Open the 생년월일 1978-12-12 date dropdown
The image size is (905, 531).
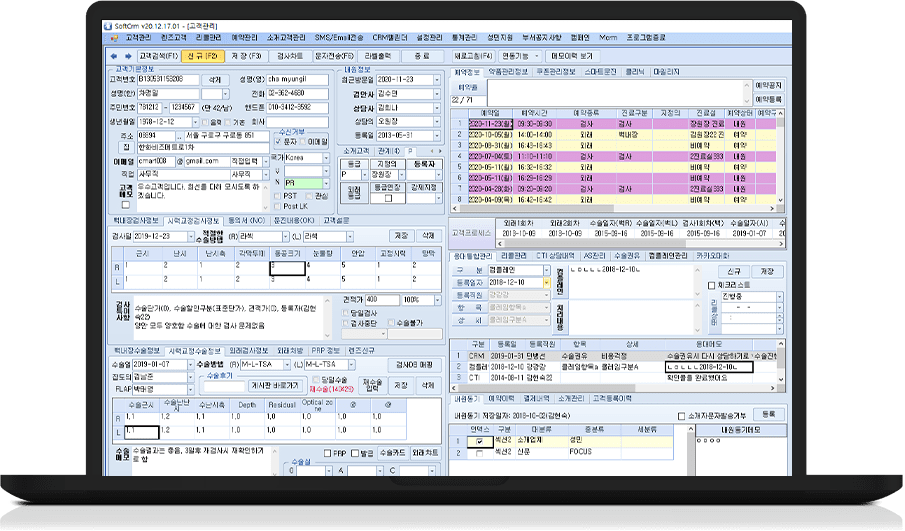(x=196, y=122)
